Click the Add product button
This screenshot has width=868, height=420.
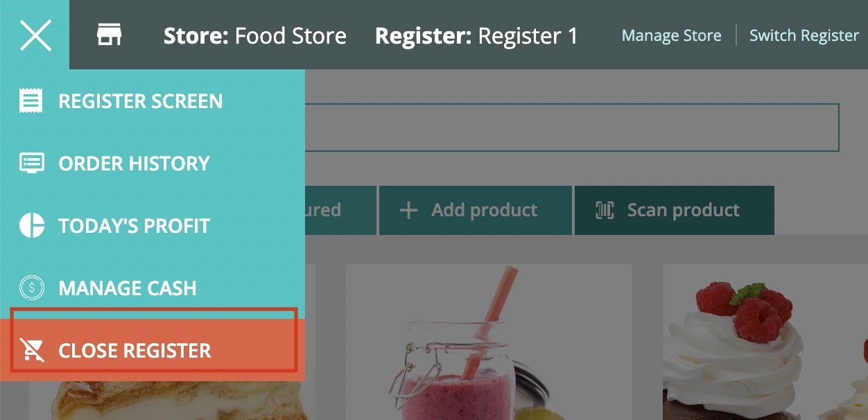[476, 210]
